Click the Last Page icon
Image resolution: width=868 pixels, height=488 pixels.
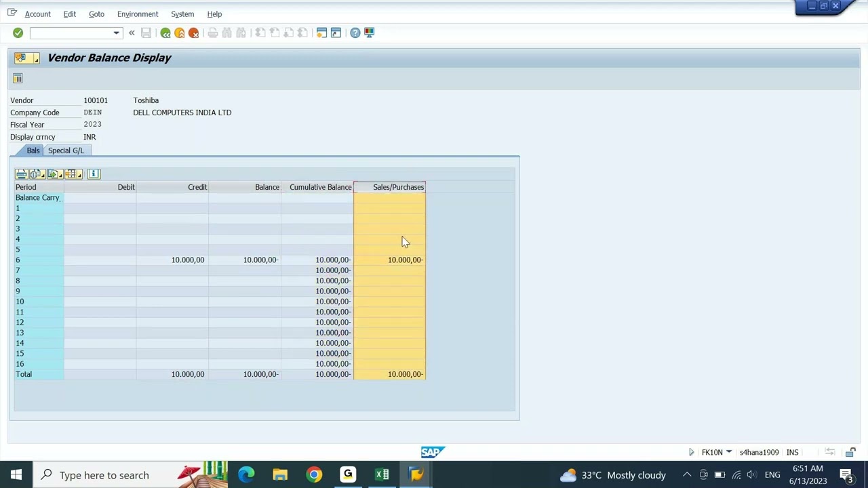click(x=302, y=33)
